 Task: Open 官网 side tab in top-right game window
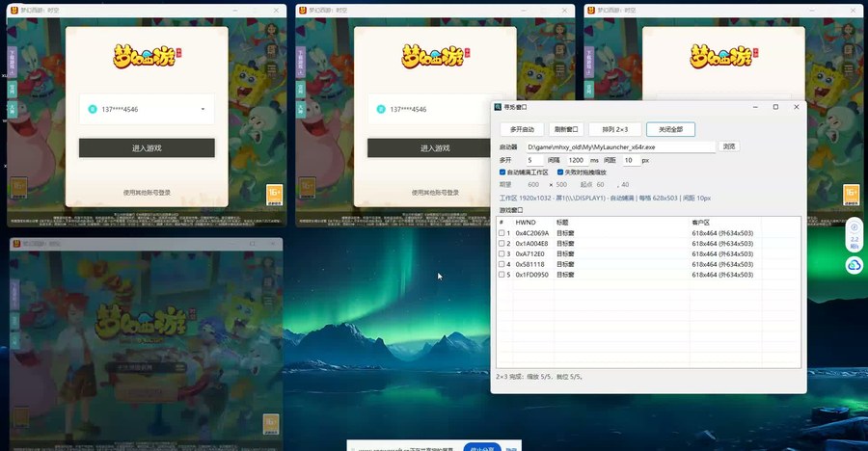click(589, 89)
